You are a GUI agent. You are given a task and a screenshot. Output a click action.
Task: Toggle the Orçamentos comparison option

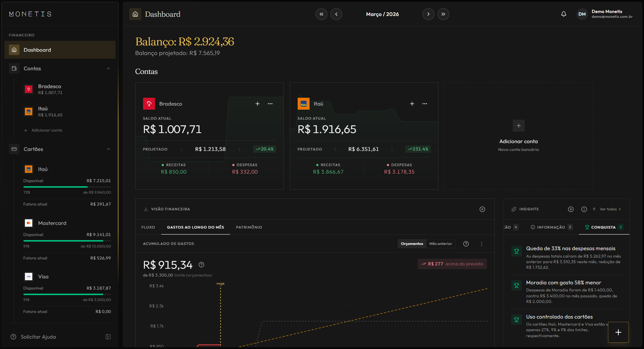coord(412,244)
